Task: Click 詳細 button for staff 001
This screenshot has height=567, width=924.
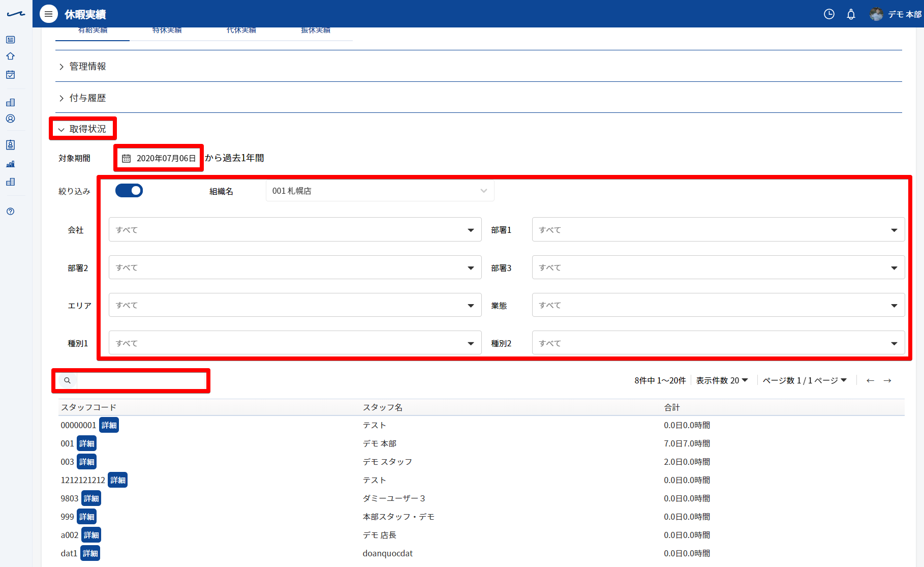Action: (x=87, y=443)
